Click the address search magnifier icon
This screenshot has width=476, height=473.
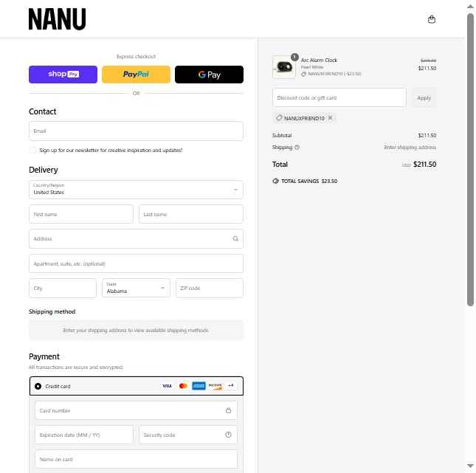[x=235, y=238]
